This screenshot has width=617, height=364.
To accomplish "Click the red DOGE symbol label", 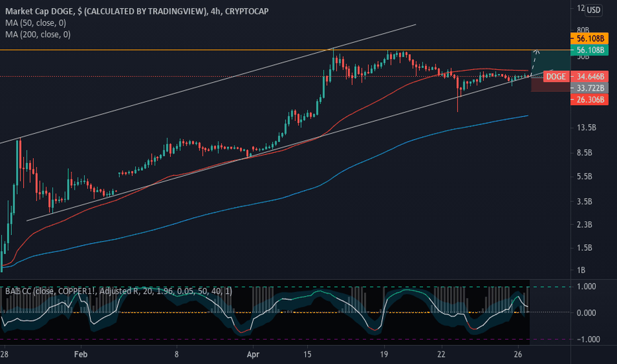I will (x=555, y=76).
